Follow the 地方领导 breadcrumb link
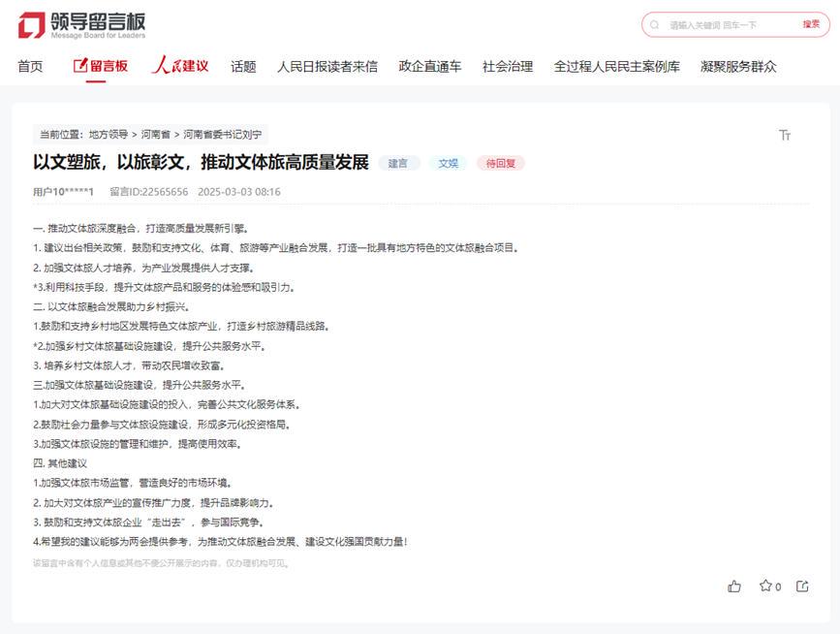The width and height of the screenshot is (840, 634). [109, 135]
